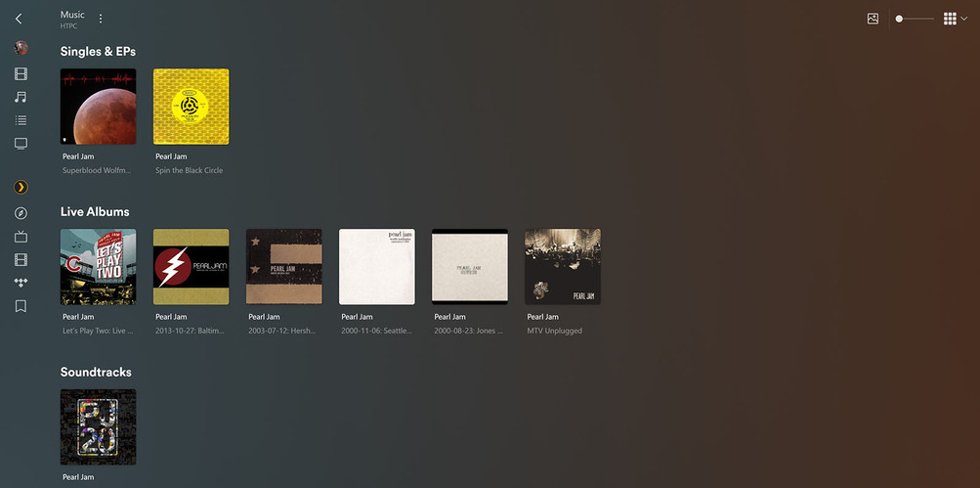Open the grid view mode dropdown
This screenshot has width=980, height=488.
pos(955,19)
